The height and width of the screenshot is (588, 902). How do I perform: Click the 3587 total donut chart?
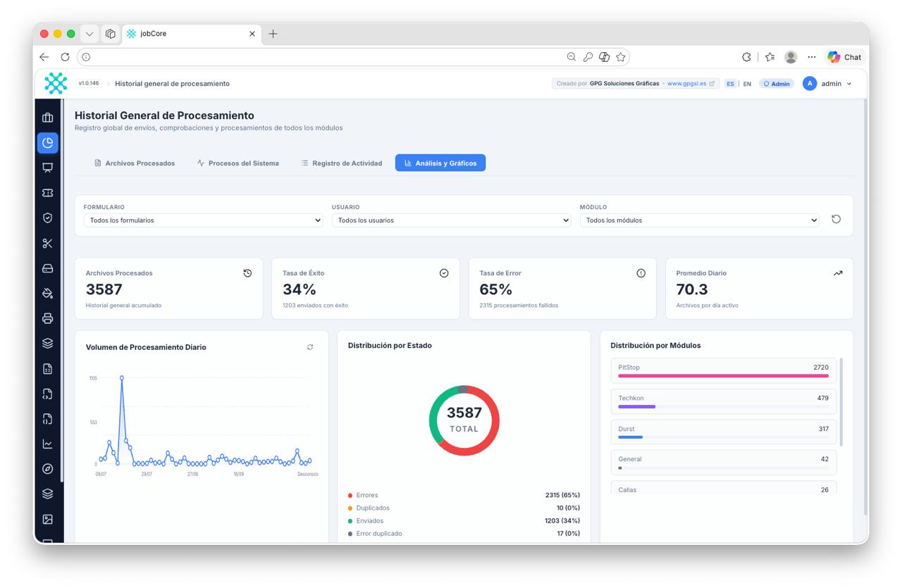[x=464, y=420]
